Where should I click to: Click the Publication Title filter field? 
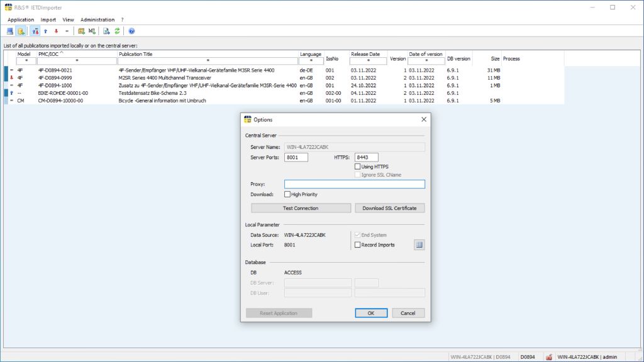pyautogui.click(x=208, y=61)
